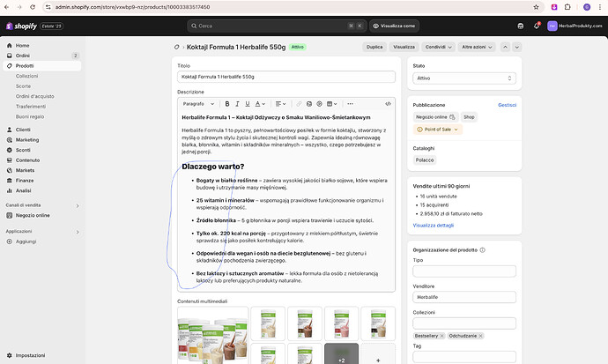Click the insert link icon
Screen dimensions: 608x364
299,104
